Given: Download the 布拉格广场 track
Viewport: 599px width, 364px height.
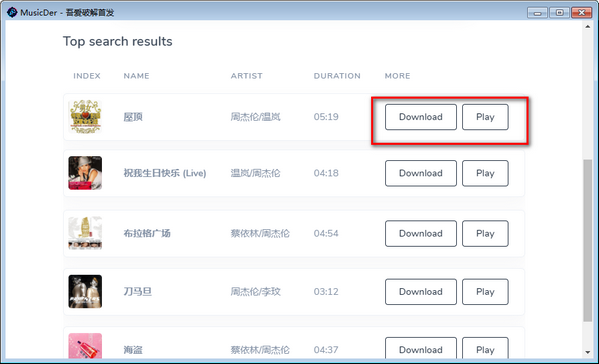Looking at the screenshot, I should click(421, 233).
